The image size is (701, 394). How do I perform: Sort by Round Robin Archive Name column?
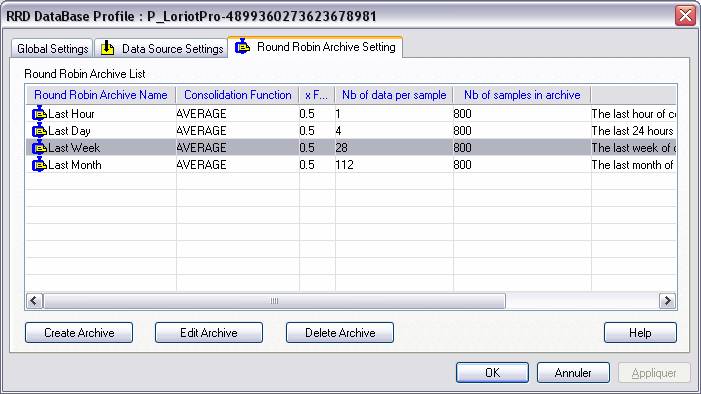point(101,95)
